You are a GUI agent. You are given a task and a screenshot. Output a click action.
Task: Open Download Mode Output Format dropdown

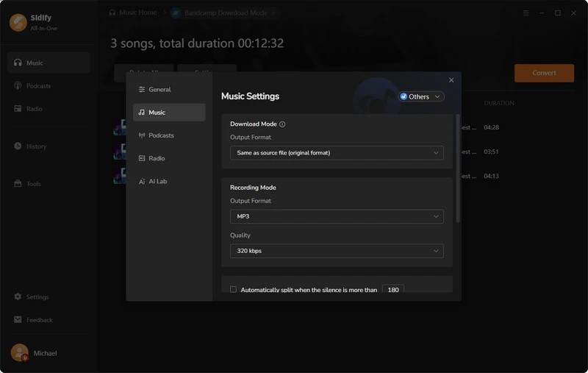coord(337,153)
